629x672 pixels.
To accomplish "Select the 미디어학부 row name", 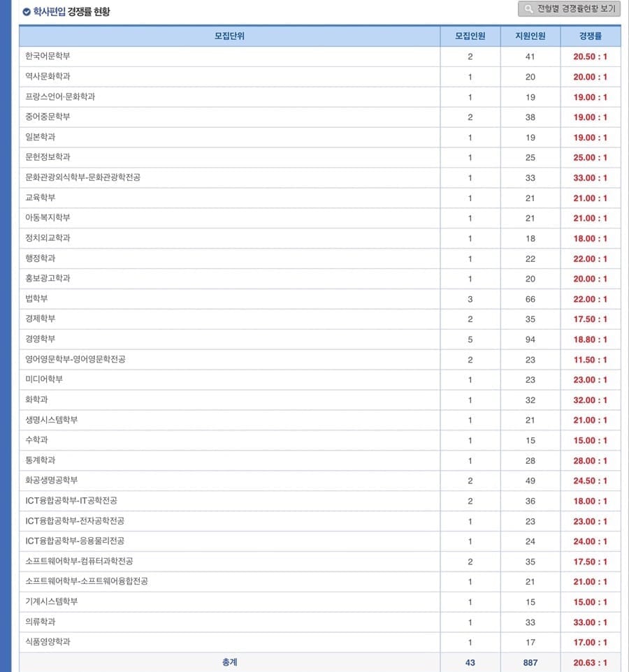I will click(44, 379).
